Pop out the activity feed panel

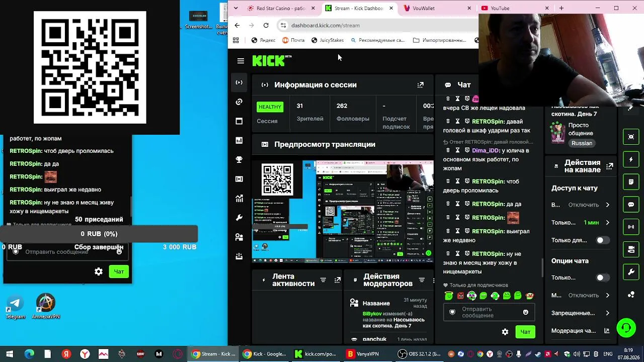point(338,280)
